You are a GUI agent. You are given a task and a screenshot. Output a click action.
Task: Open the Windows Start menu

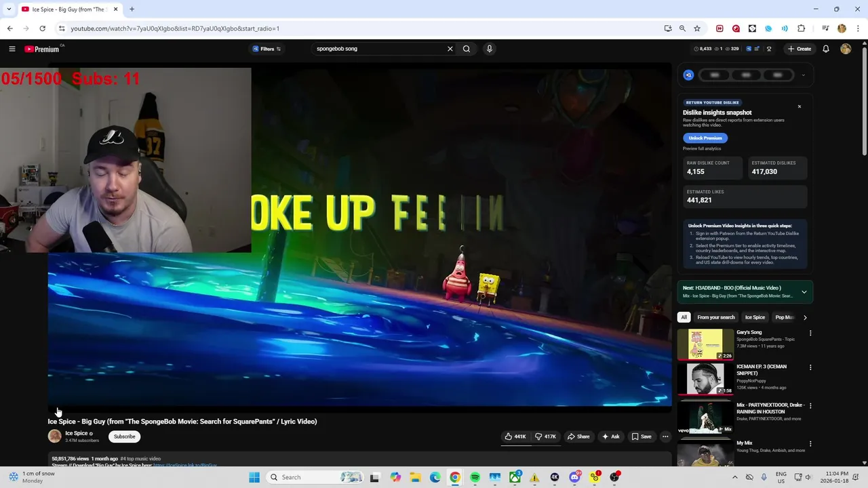254,477
